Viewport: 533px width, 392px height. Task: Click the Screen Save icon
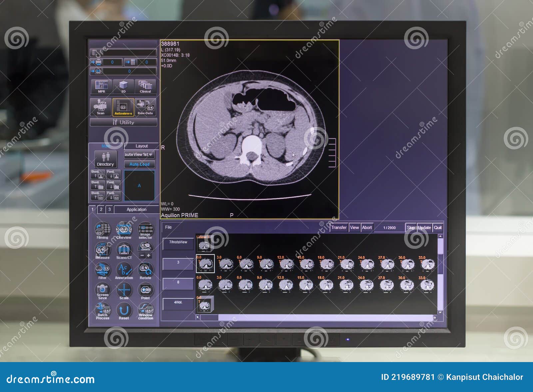(x=102, y=290)
